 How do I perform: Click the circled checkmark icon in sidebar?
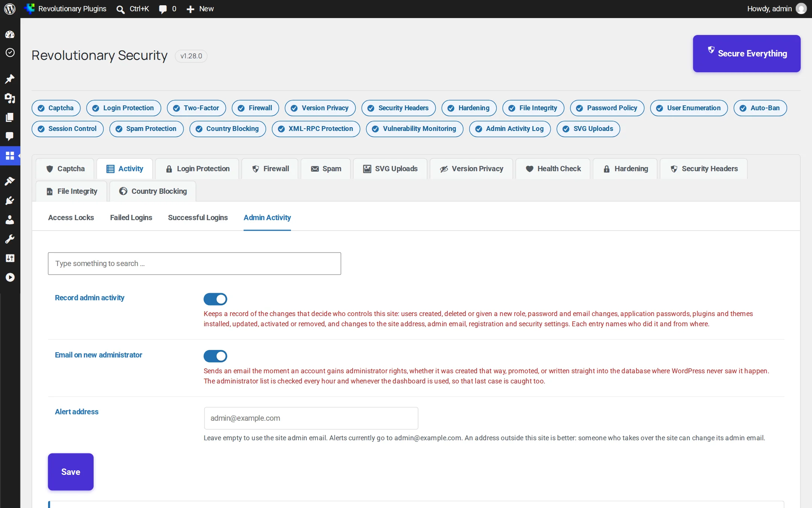tap(10, 52)
